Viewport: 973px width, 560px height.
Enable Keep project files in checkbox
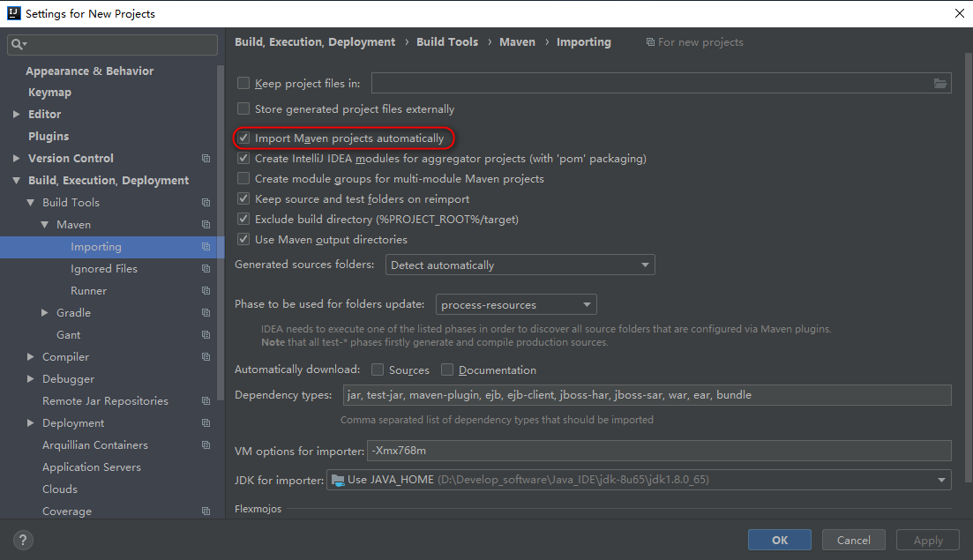(243, 83)
